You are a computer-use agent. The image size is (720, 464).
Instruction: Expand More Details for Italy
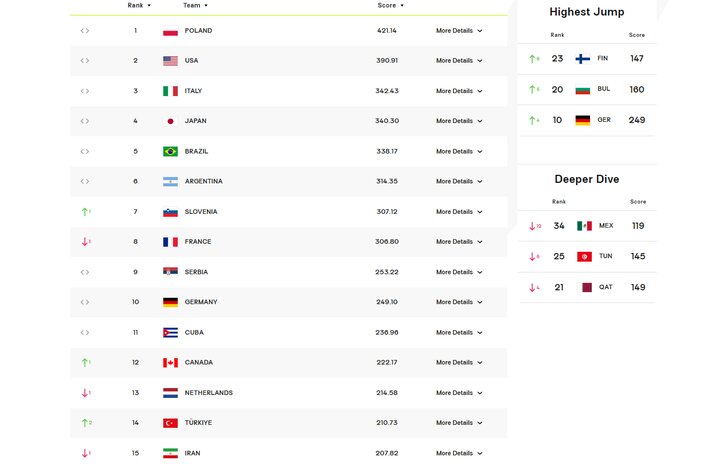click(x=459, y=91)
